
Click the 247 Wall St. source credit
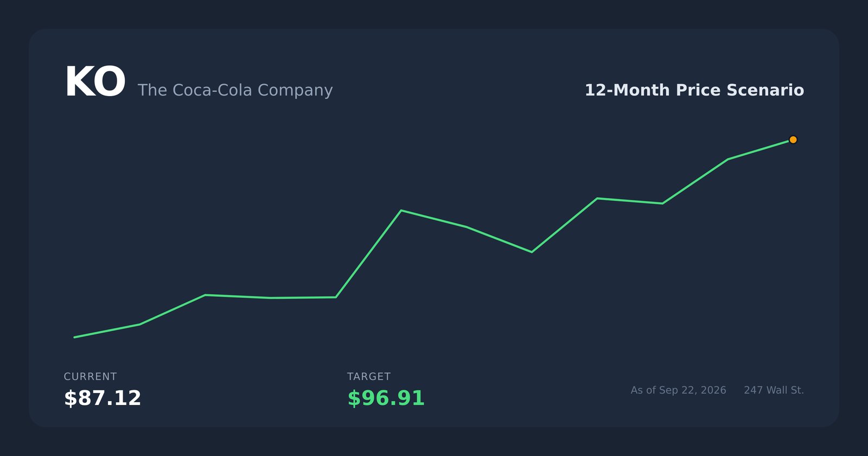774,390
